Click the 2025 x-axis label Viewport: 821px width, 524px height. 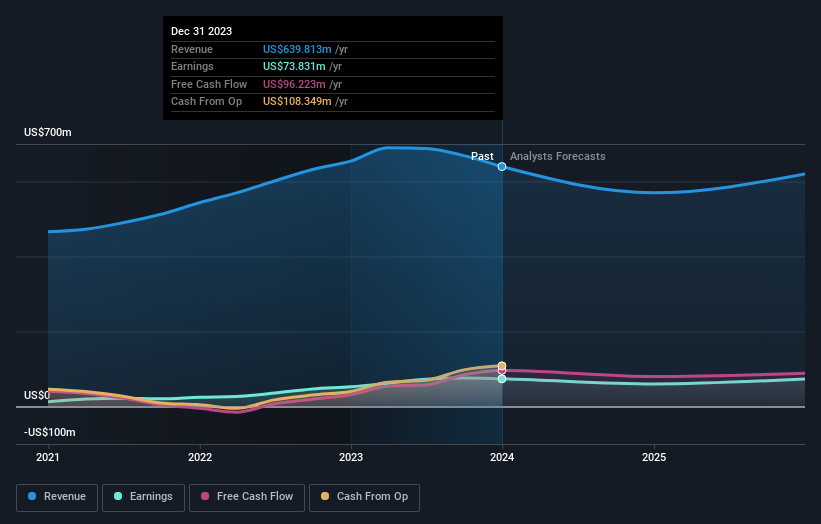click(654, 458)
